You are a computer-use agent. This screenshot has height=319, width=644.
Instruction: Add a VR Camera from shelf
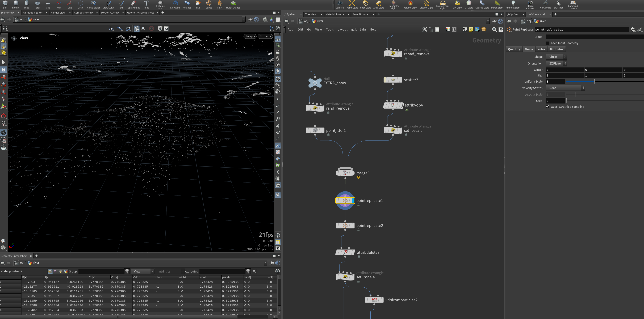tap(546, 5)
